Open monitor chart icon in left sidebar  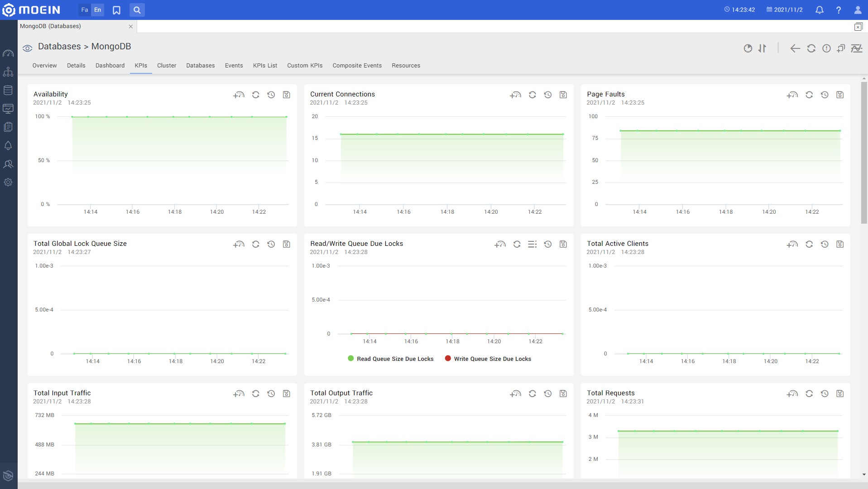(8, 109)
